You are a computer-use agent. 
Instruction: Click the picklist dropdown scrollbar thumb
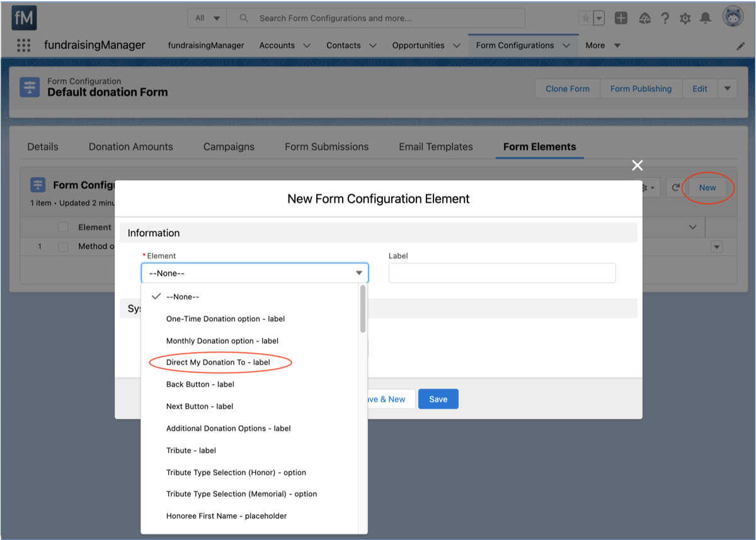point(363,309)
